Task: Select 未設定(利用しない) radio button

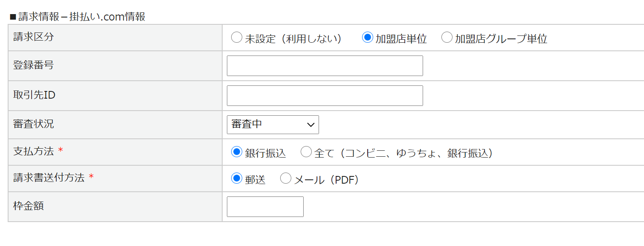Action: [x=236, y=38]
